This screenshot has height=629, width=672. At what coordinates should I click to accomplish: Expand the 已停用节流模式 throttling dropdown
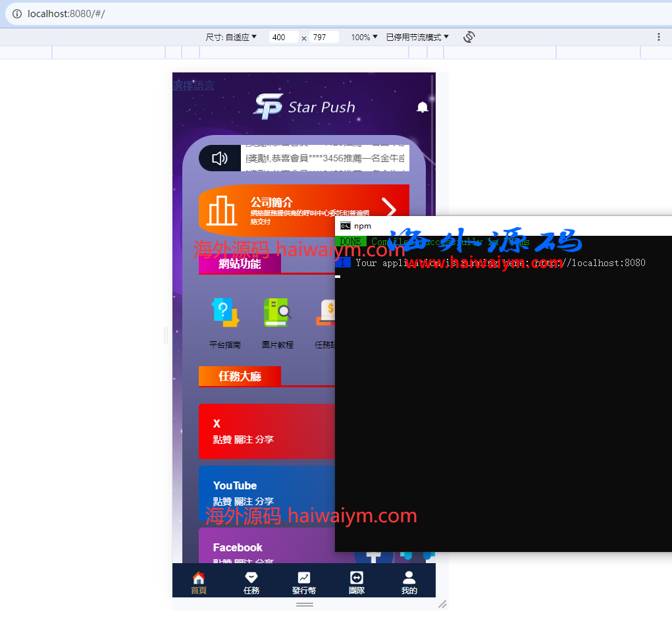pyautogui.click(x=417, y=38)
